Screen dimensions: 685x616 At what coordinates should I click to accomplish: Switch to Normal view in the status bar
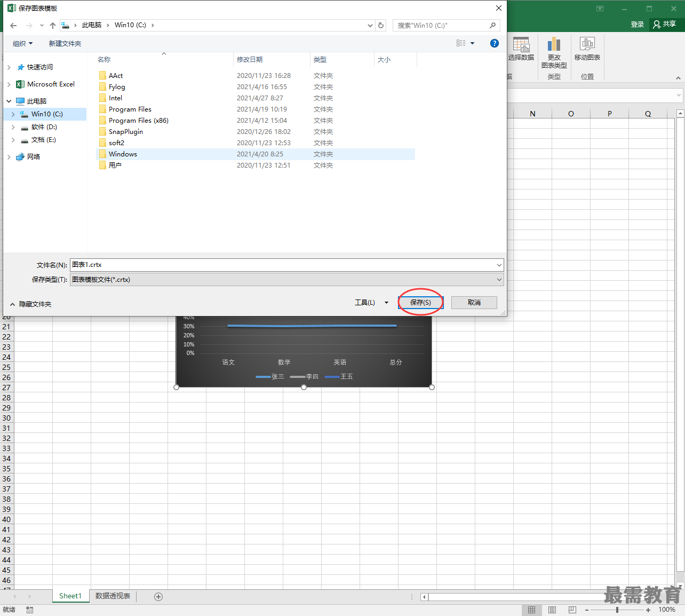pyautogui.click(x=531, y=610)
